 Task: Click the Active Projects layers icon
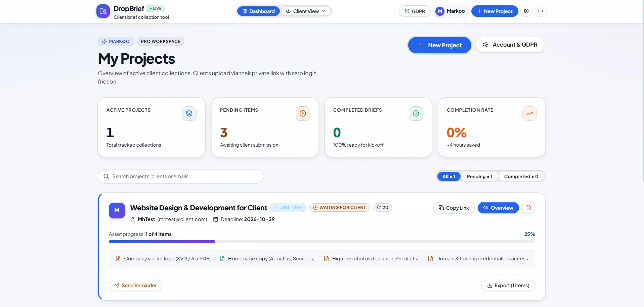189,113
